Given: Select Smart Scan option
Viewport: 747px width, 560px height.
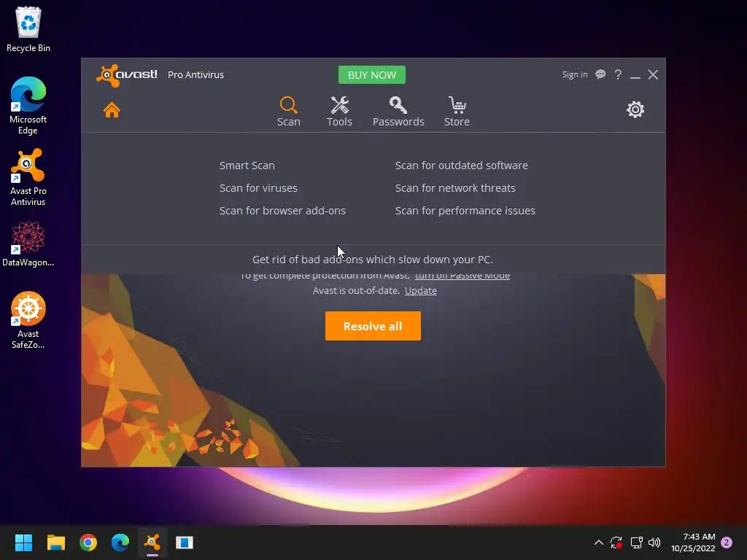Looking at the screenshot, I should tap(247, 166).
